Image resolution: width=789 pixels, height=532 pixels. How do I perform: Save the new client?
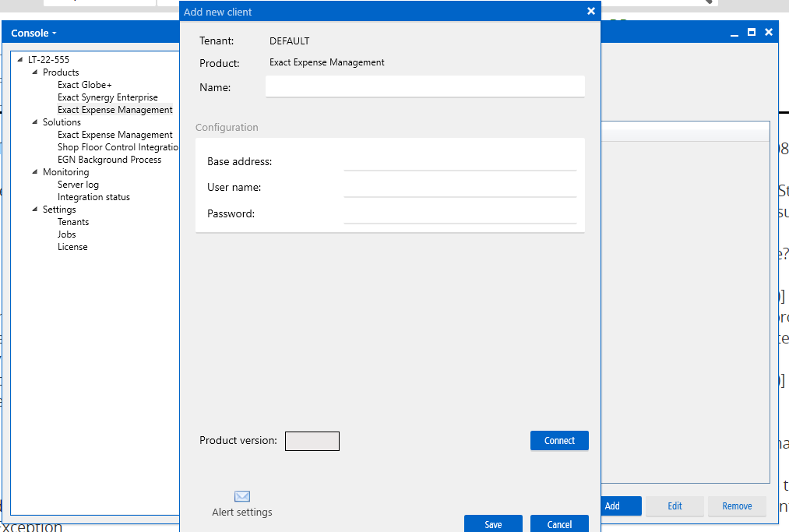coord(493,524)
